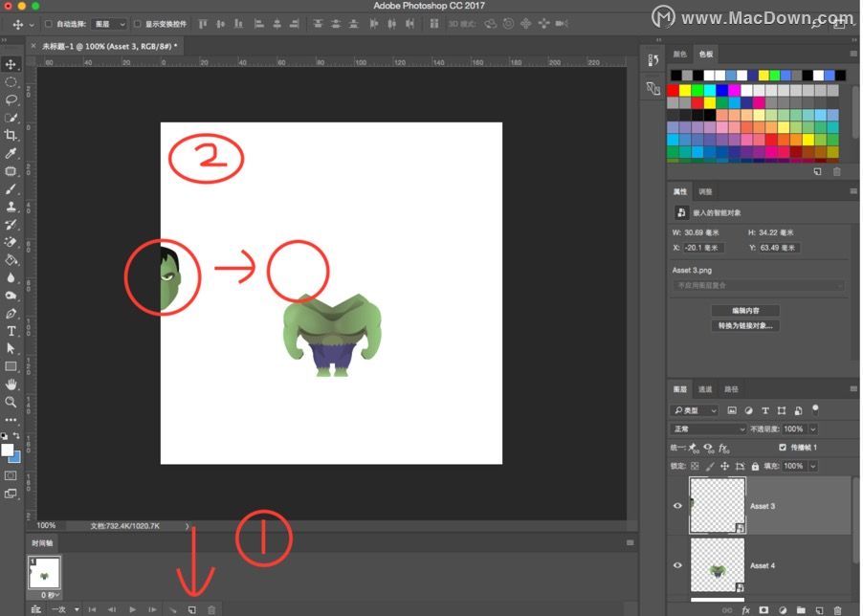Filter layers by type layers (T icon)
The width and height of the screenshot is (863, 616).
(765, 410)
